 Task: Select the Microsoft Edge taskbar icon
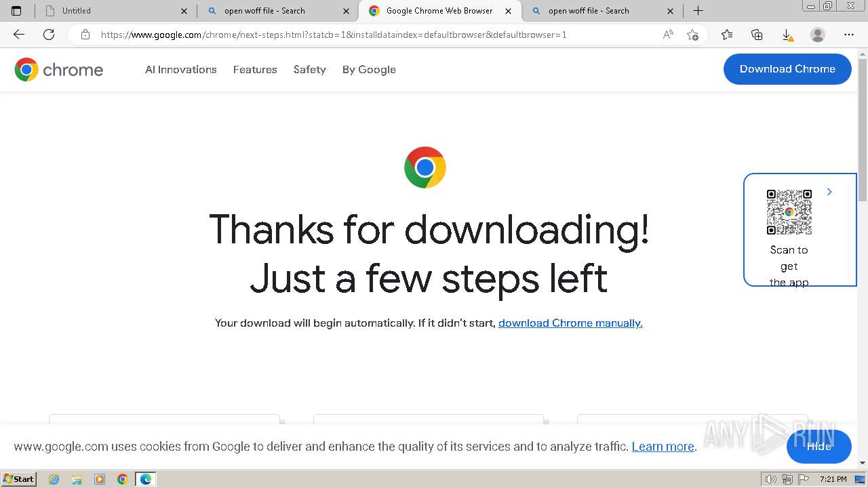click(146, 479)
